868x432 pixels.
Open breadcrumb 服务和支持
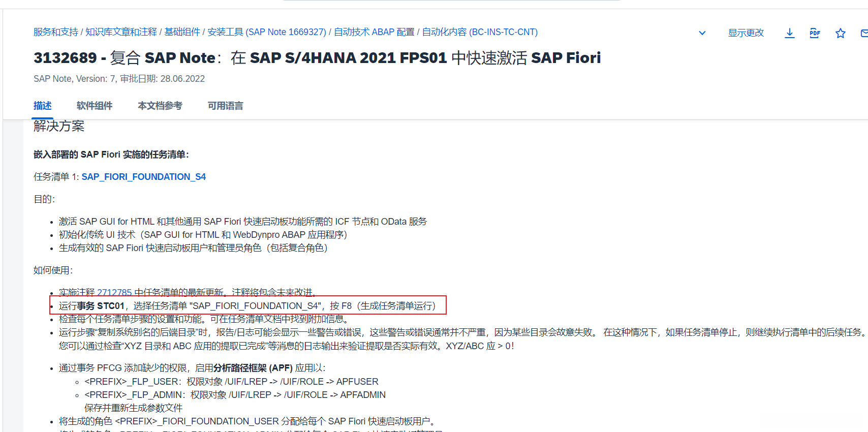56,32
